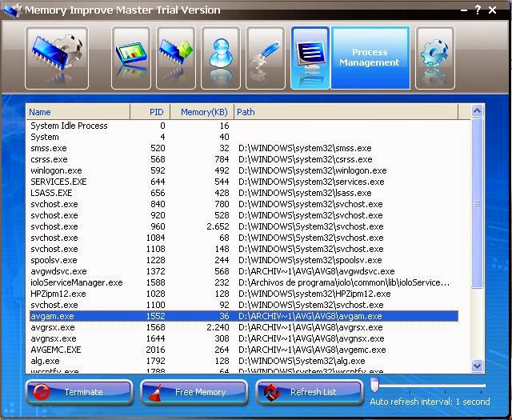The image size is (512, 420).
Task: Click the Refresh List button
Action: (x=310, y=392)
